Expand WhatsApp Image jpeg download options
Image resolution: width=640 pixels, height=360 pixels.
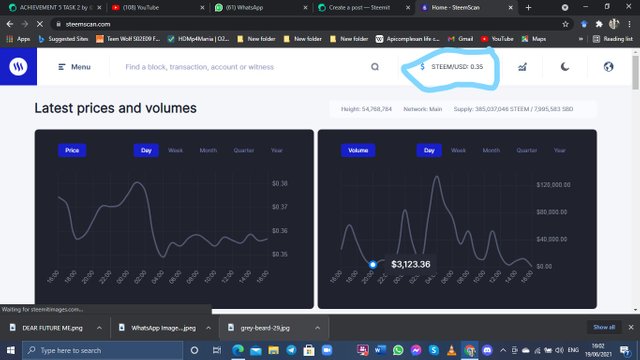[x=209, y=328]
